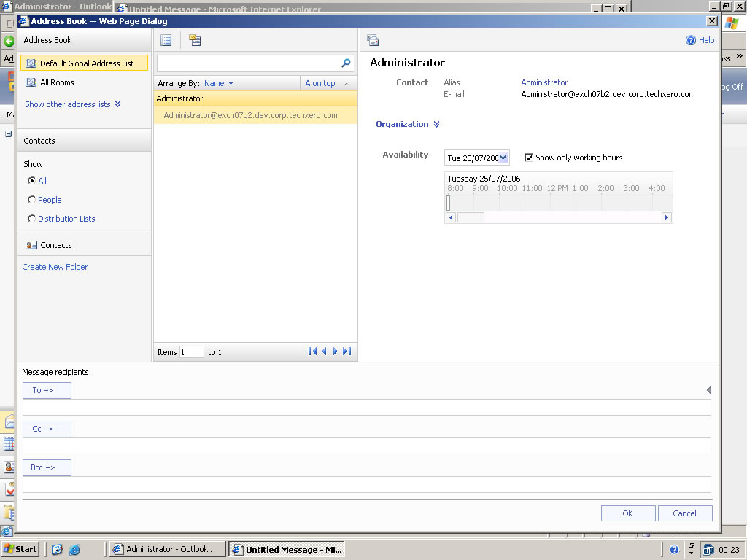
Task: Go to the first page of items
Action: tap(312, 351)
